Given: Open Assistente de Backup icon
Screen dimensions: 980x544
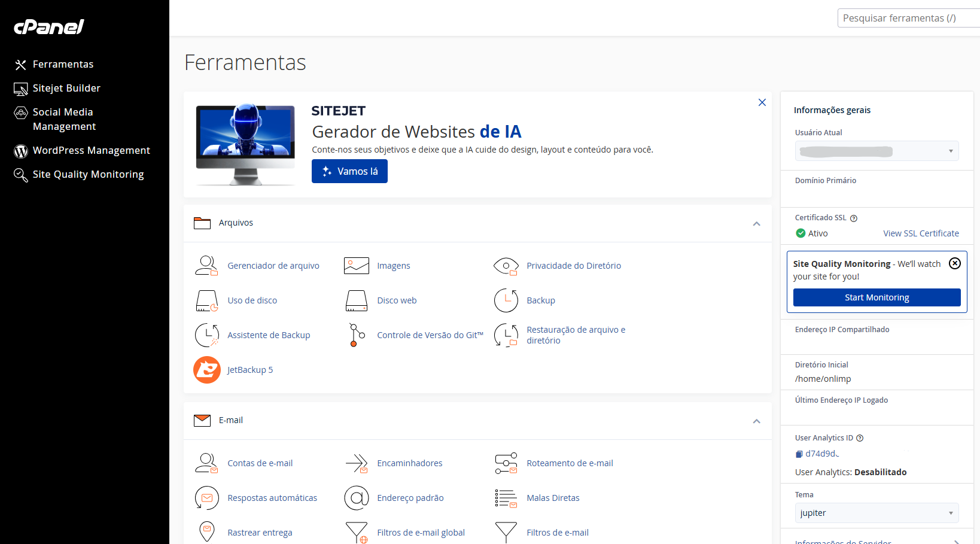Looking at the screenshot, I should [206, 335].
